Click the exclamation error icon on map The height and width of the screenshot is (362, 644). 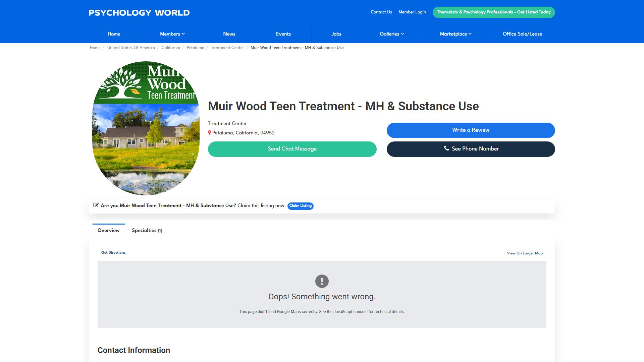pos(322,281)
